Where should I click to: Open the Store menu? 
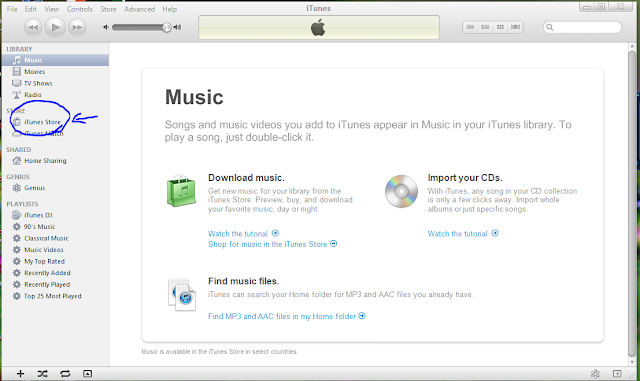pos(108,9)
